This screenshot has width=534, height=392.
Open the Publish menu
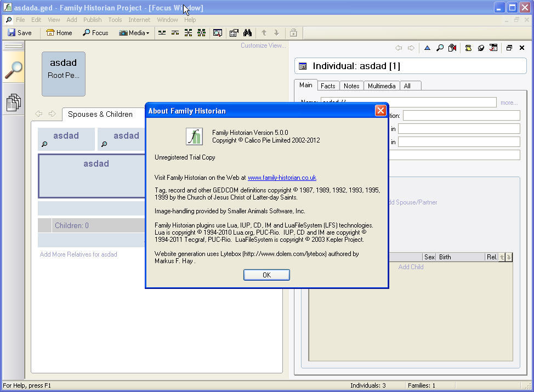[x=92, y=20]
